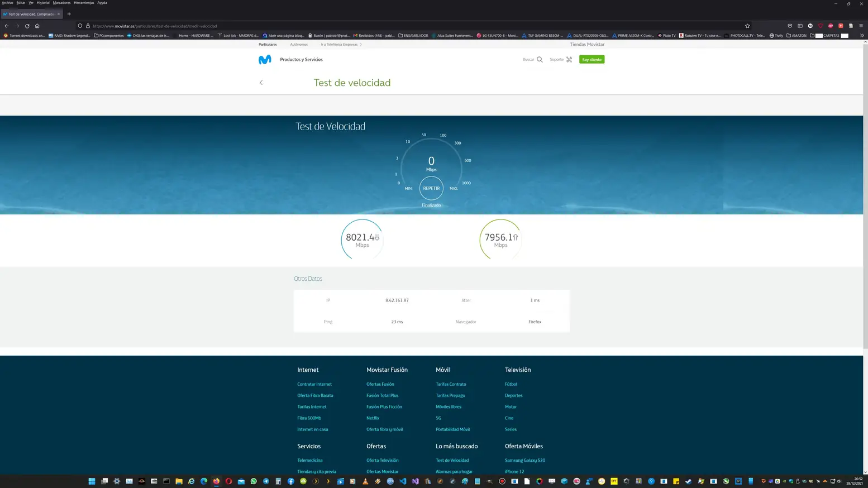Open Historial menu
Viewport: 868px width, 488px height.
coord(43,3)
